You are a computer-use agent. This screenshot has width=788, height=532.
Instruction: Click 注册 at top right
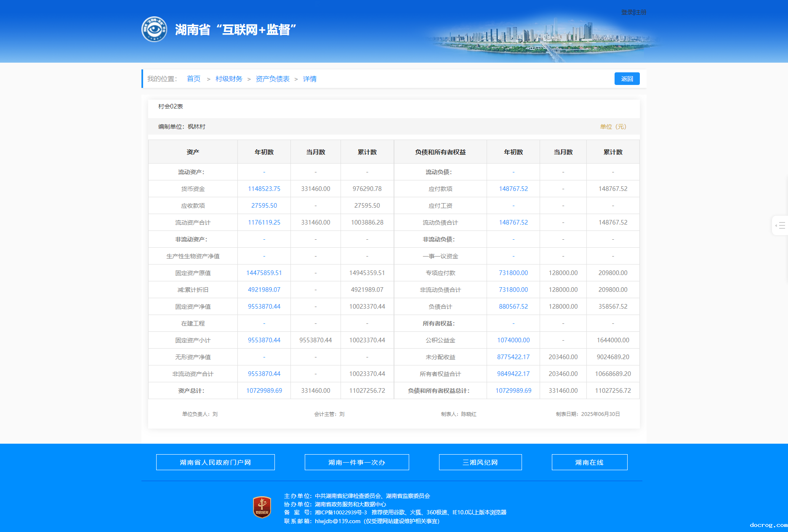tap(641, 13)
